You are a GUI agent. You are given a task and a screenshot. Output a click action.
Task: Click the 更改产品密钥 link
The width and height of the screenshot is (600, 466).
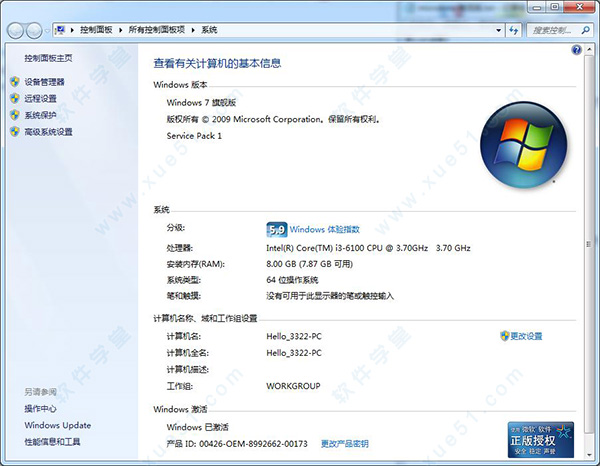pyautogui.click(x=345, y=444)
